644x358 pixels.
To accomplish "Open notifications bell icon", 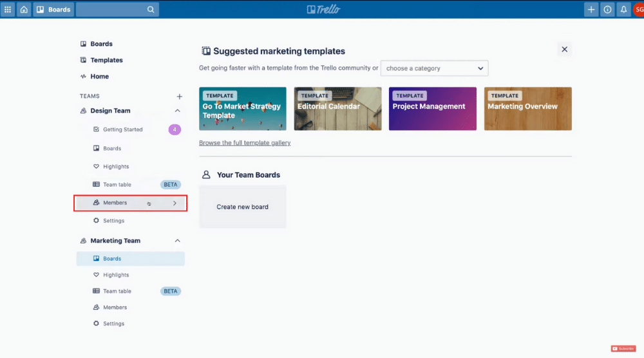I will 623,10.
